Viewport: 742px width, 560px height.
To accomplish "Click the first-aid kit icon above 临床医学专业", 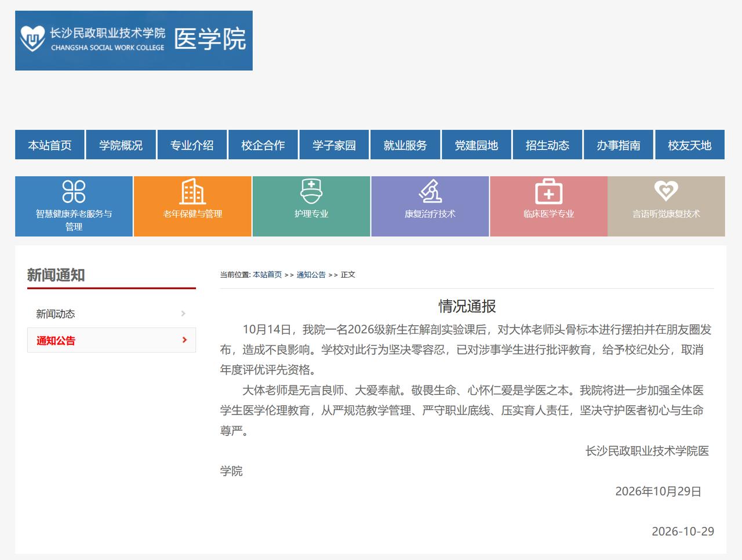I will 548,191.
